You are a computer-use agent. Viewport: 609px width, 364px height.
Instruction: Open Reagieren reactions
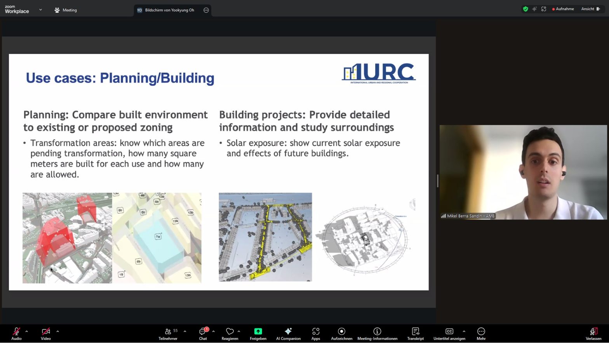230,333
